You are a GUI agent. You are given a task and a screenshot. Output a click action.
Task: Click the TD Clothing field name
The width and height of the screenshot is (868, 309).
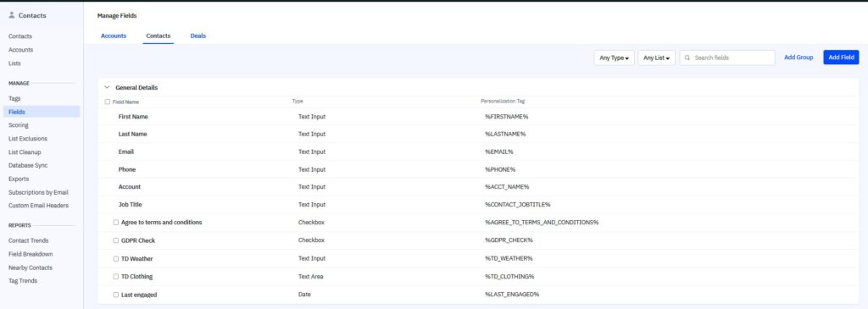(136, 276)
